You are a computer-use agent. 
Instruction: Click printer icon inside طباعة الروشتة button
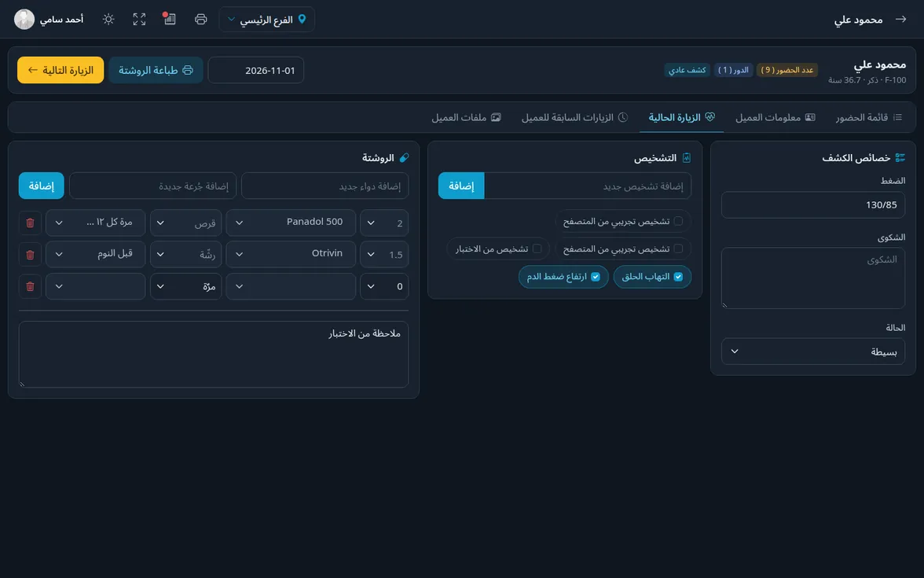188,70
